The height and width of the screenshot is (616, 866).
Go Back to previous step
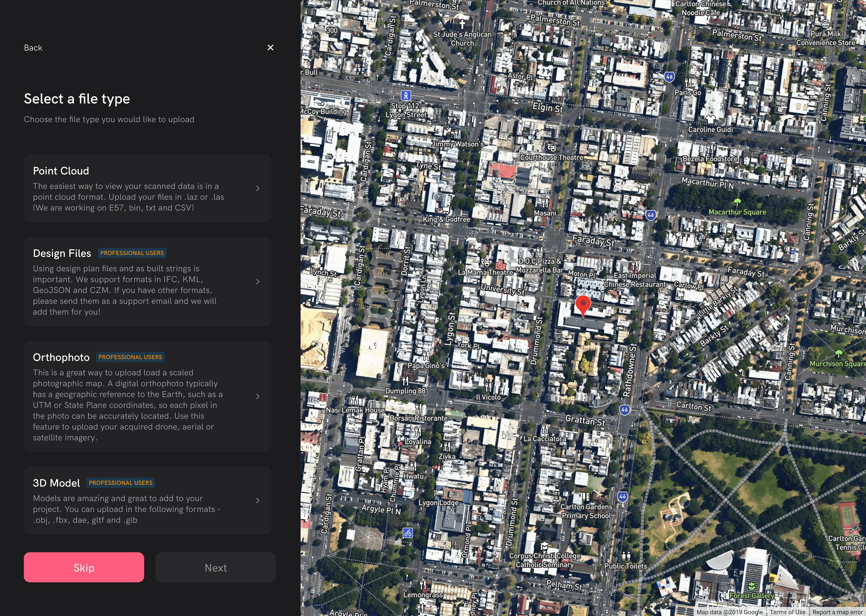[33, 48]
